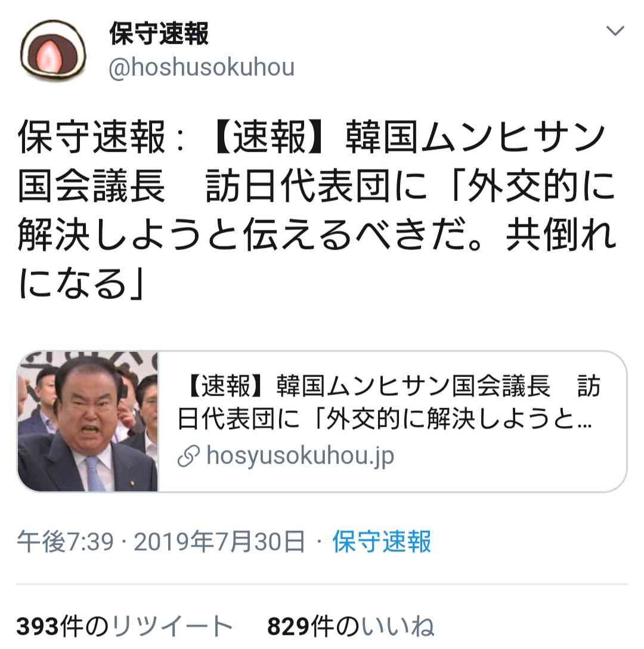
Task: Click the 午後7:39 timestamp
Action: [66, 542]
